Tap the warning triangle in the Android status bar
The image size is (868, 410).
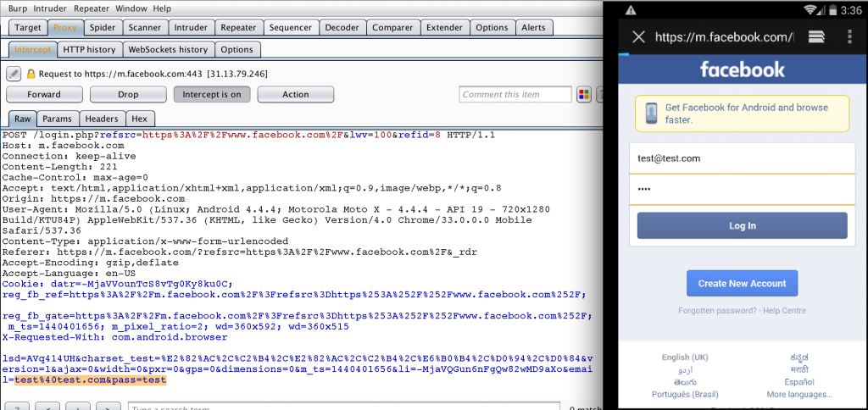631,10
